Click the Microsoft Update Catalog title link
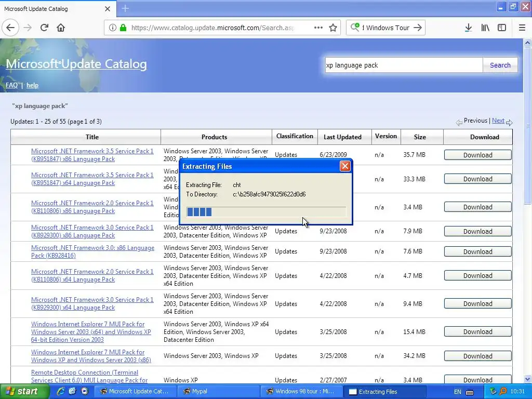 pos(76,64)
